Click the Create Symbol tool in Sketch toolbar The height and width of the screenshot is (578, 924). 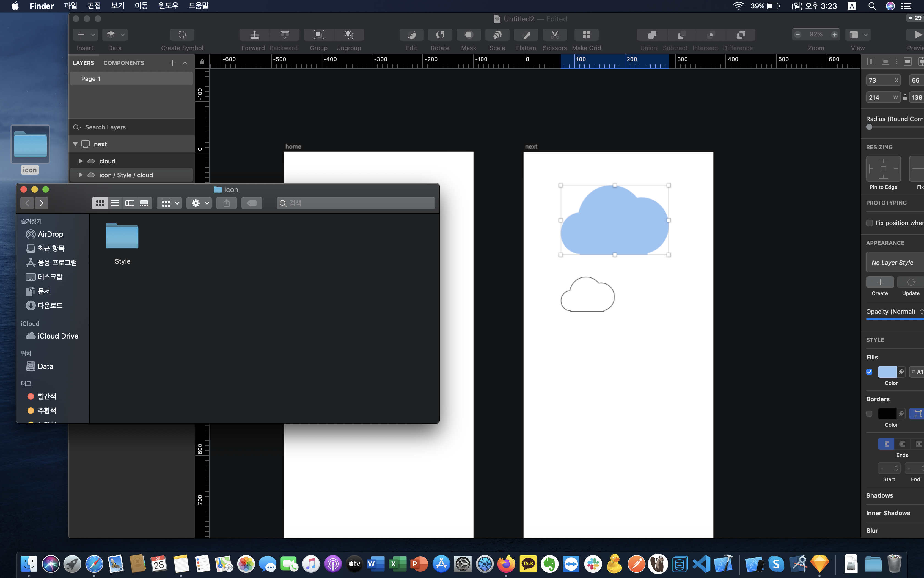coord(182,35)
